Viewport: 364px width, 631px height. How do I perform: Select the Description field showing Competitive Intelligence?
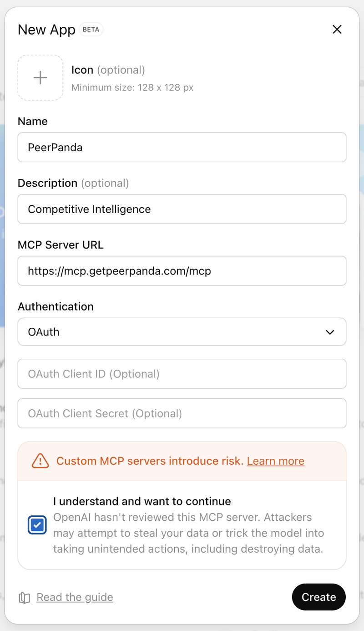click(x=182, y=209)
